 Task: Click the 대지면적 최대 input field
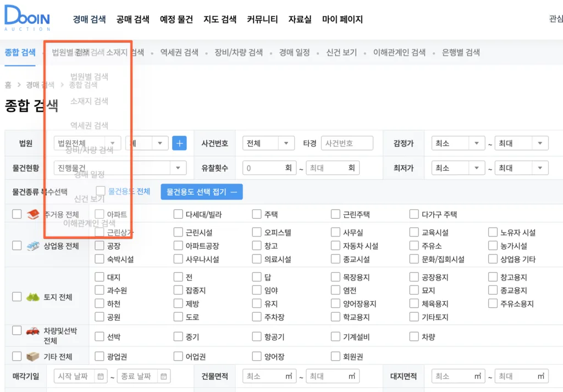(x=521, y=376)
